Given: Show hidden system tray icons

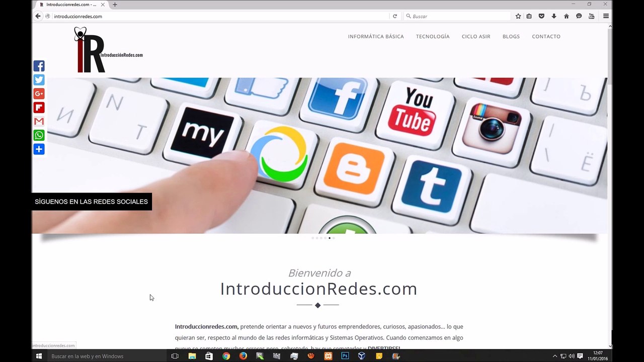Looking at the screenshot, I should point(555,356).
